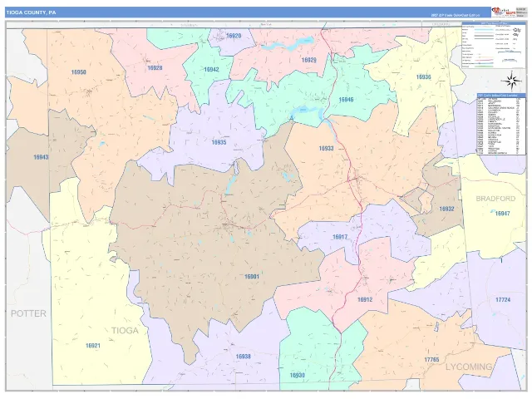Select ZIP code label 16912
Viewport: 532px width, 399px height.
tap(365, 299)
